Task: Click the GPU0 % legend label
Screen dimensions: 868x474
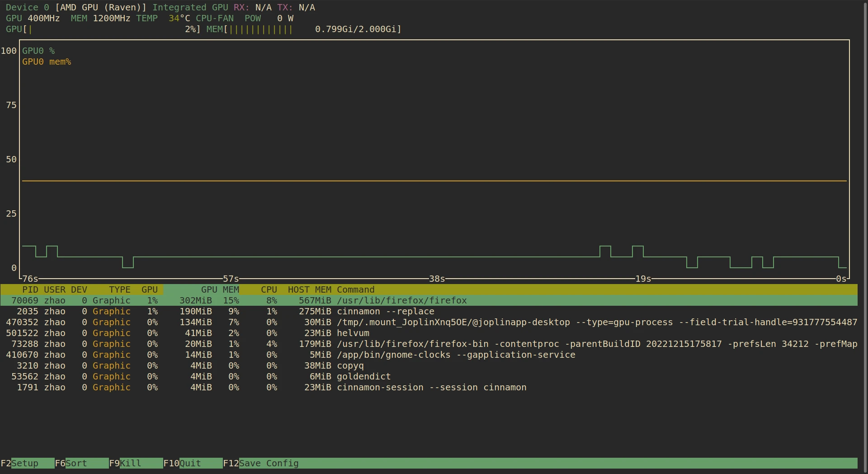Action: [38, 51]
